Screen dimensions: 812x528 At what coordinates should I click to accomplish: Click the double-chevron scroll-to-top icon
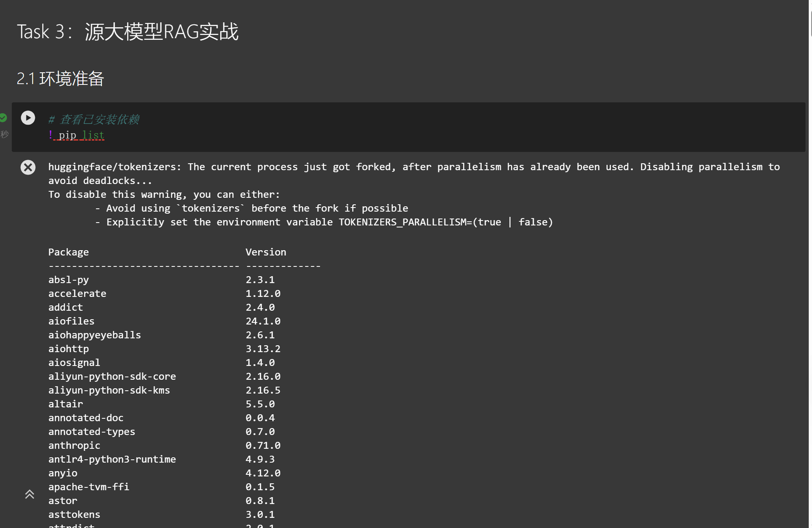pos(30,494)
